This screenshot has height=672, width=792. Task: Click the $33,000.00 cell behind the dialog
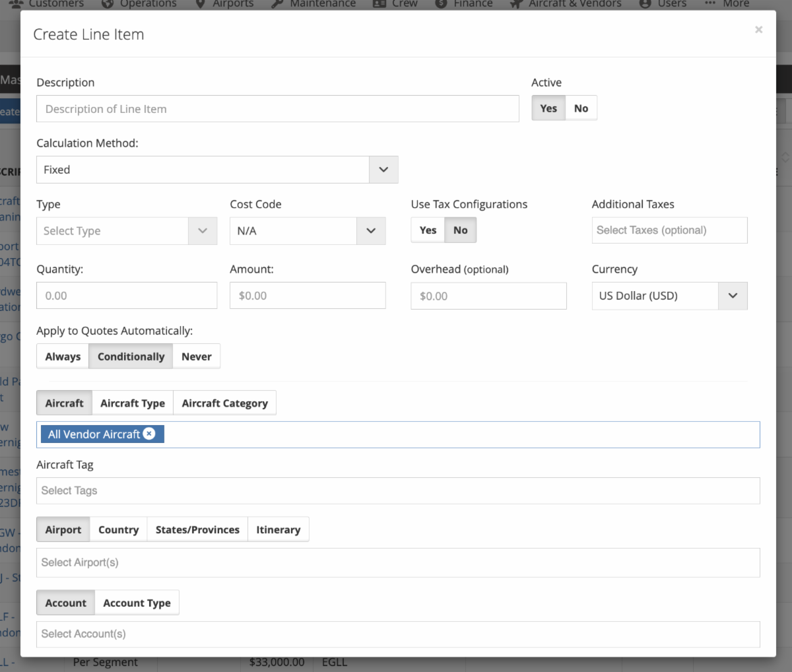coord(277,662)
